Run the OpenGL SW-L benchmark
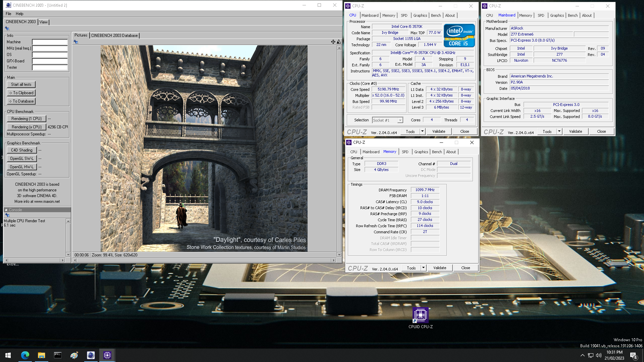 point(22,159)
